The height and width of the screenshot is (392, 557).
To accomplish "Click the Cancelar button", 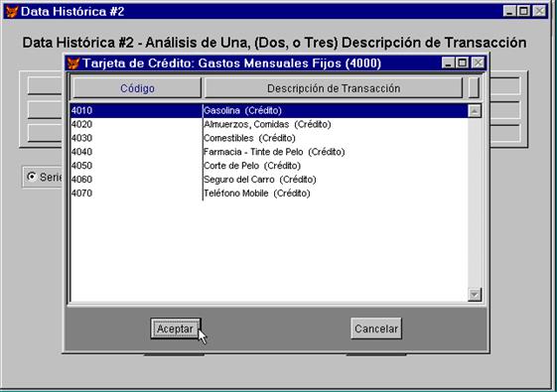I will (376, 328).
